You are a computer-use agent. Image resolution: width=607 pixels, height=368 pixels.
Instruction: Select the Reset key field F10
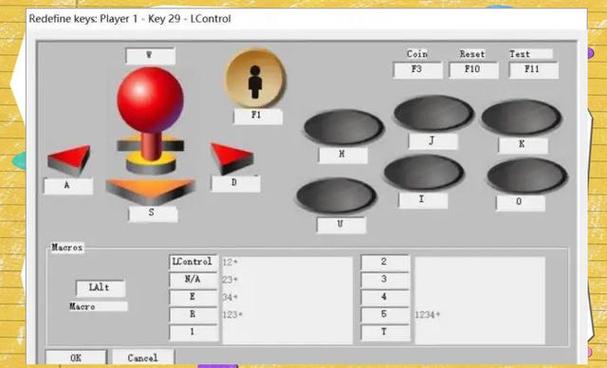(473, 70)
